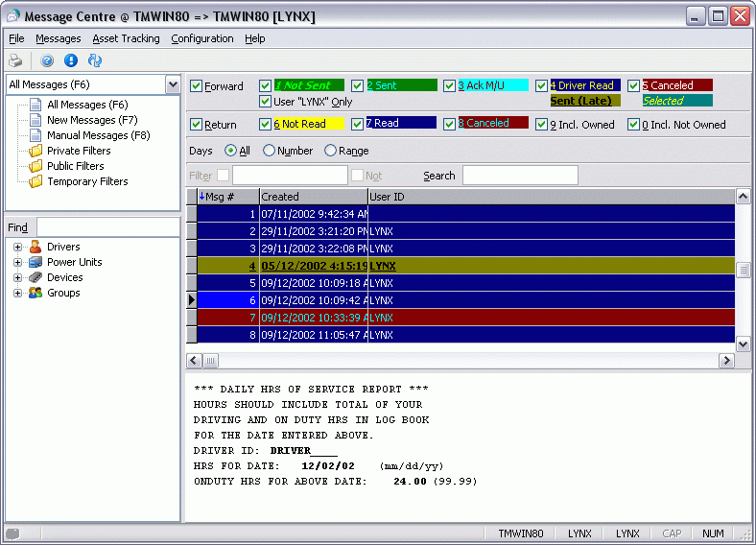This screenshot has width=756, height=545.
Task: Click the printer icon in toolbar
Action: (15, 60)
